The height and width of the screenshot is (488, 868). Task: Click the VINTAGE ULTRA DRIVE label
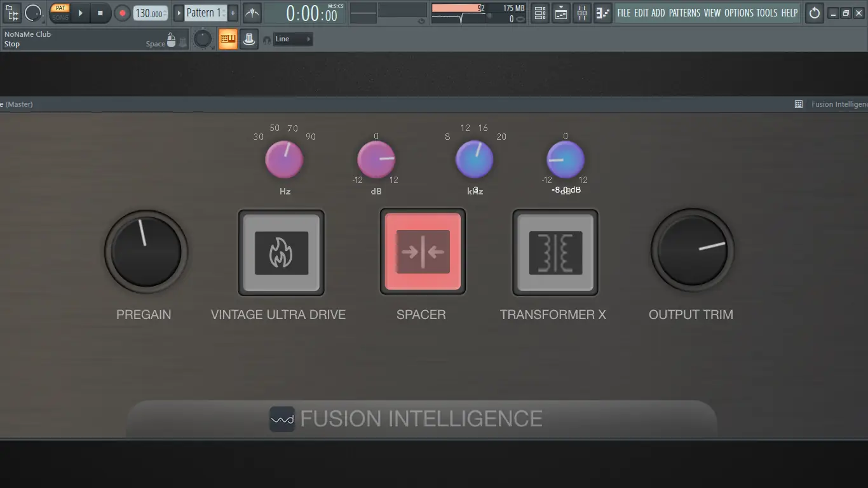278,315
